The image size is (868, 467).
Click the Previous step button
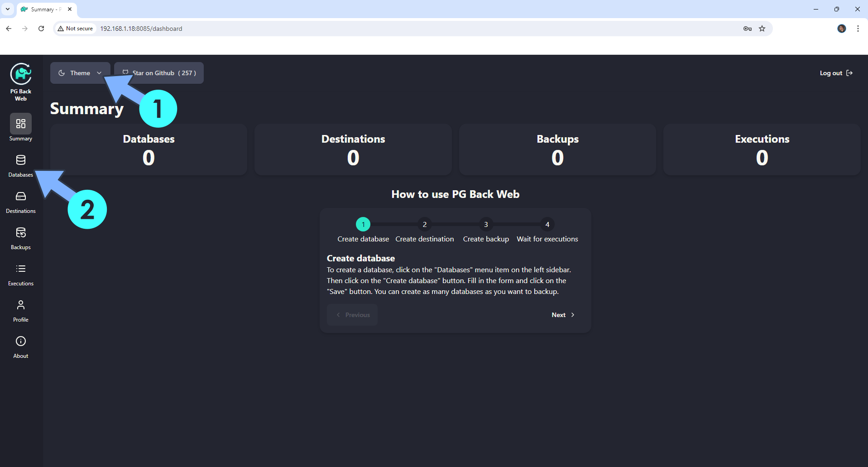352,315
